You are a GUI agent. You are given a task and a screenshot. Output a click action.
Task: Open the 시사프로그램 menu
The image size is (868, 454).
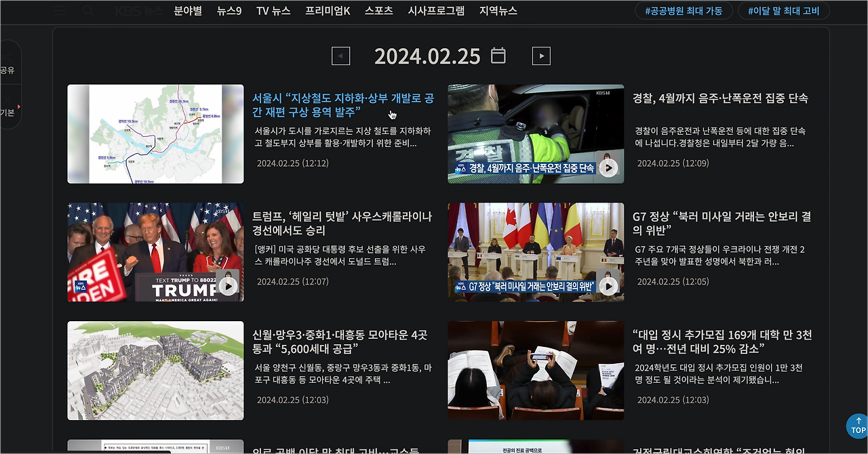click(436, 11)
